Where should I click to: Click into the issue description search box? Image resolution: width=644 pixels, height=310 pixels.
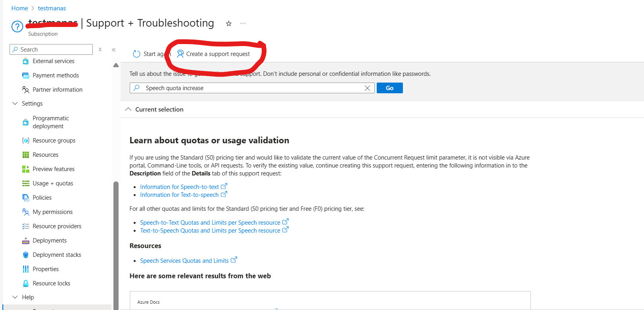(252, 88)
